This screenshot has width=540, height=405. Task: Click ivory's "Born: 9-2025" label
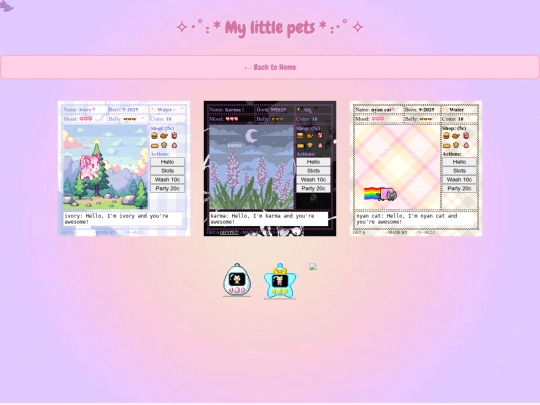[x=123, y=110]
